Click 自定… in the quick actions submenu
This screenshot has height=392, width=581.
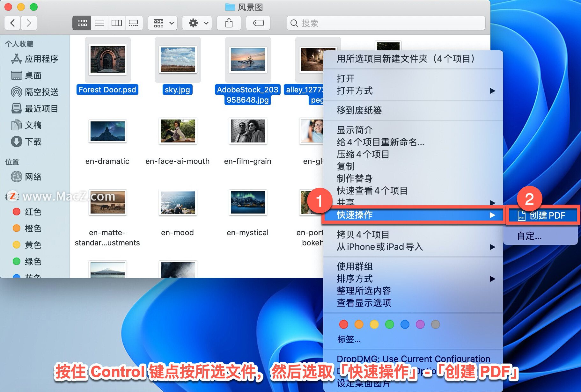[x=541, y=236]
